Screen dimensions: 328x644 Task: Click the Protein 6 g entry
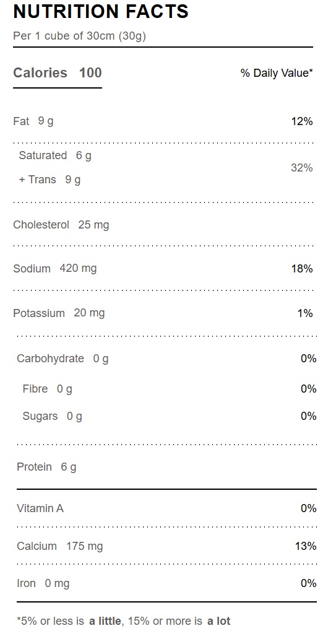point(46,467)
